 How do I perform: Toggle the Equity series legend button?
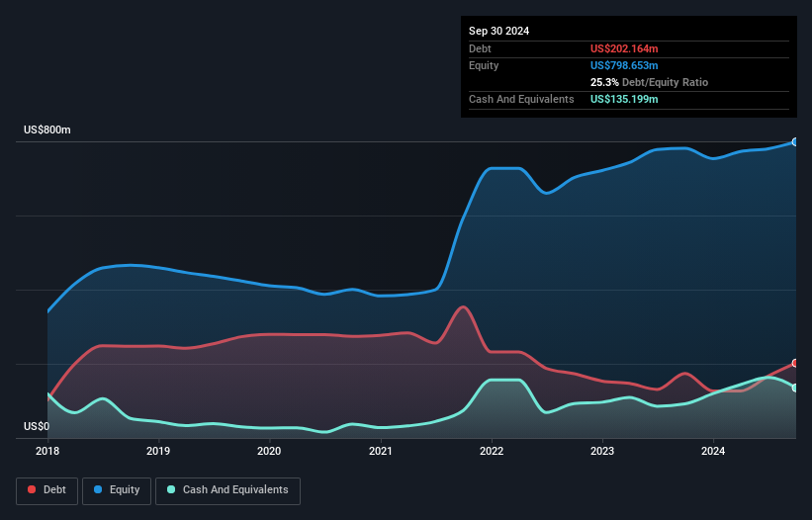point(117,490)
